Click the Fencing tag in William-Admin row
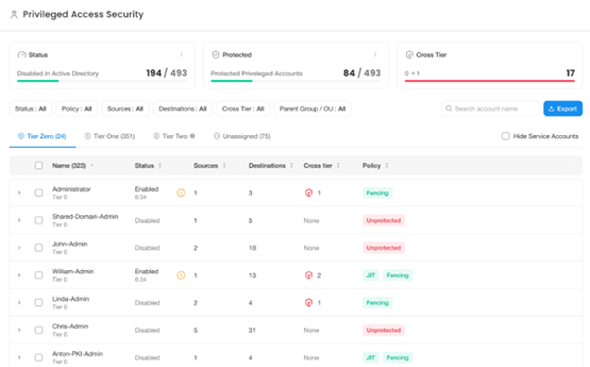Image resolution: width=590 pixels, height=367 pixels. pos(398,275)
